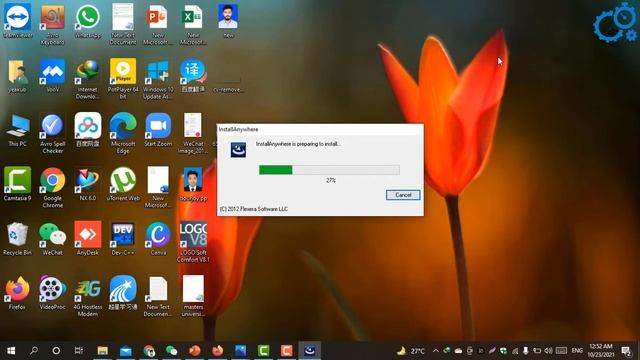This screenshot has height=360, width=640.
Task: Select the yeakub user folder icon
Action: [18, 76]
